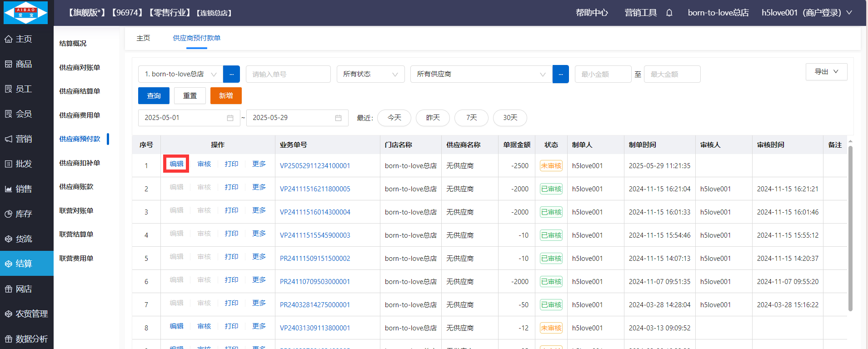Select 供应商对账单 in the submenu

(80, 67)
